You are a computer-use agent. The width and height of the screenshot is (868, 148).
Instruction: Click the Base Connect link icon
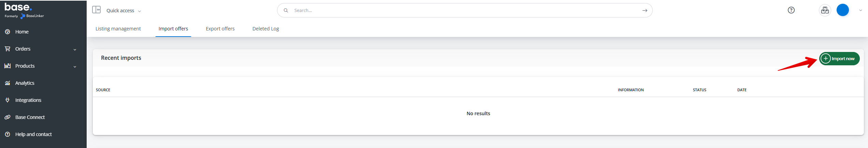pos(8,117)
